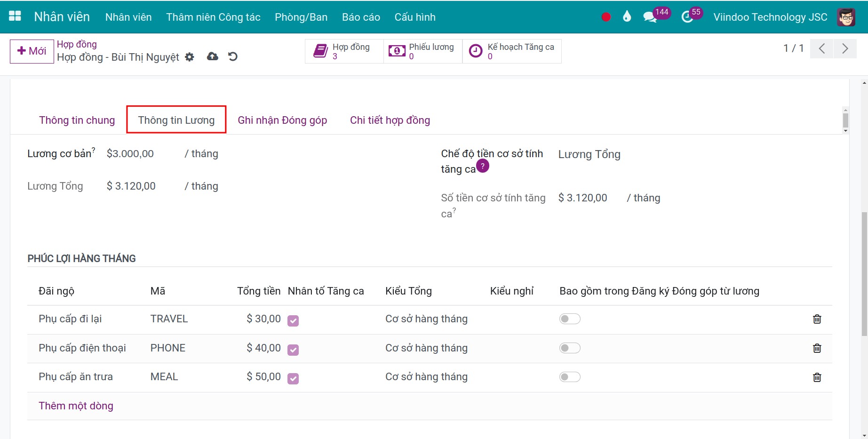
Task: Edit the Lương cơ bản amount field
Action: pos(130,154)
